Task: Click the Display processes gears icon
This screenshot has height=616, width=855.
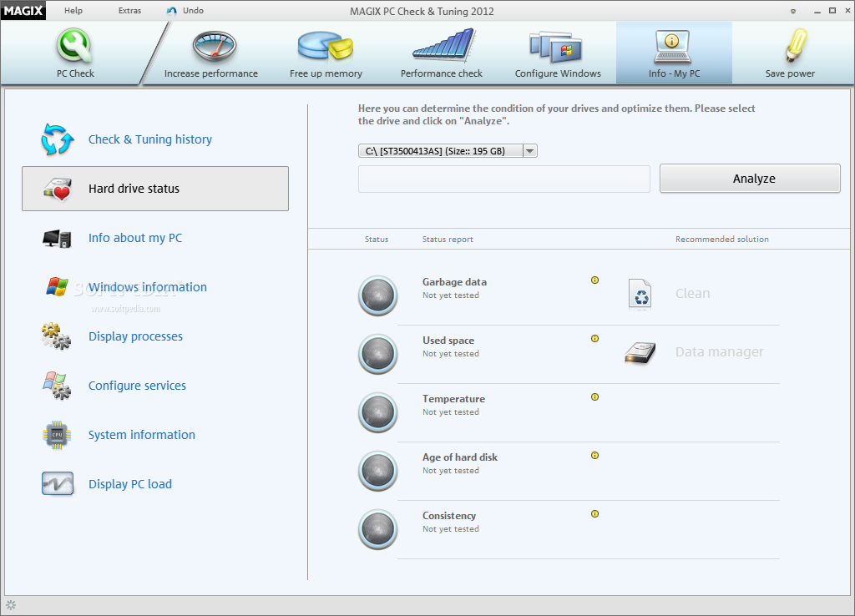Action: [x=56, y=336]
